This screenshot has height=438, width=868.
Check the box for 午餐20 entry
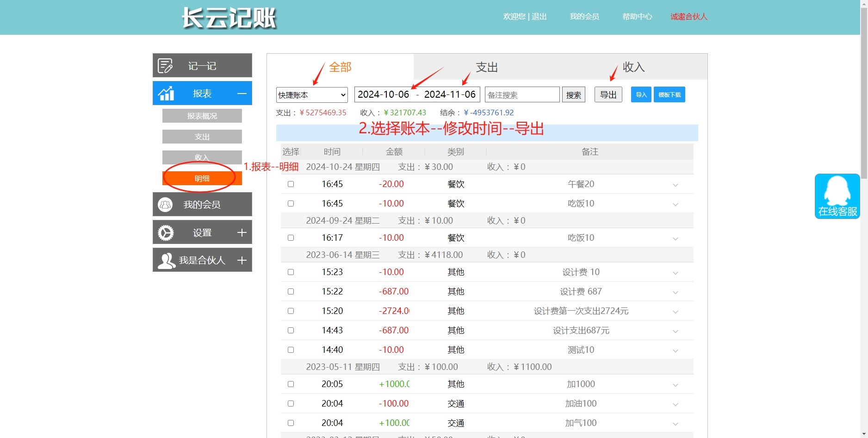[291, 184]
